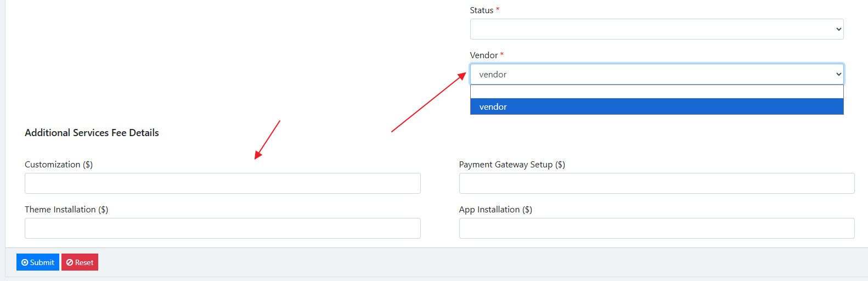Collapse Vendor list using its chevron arrow

point(838,74)
